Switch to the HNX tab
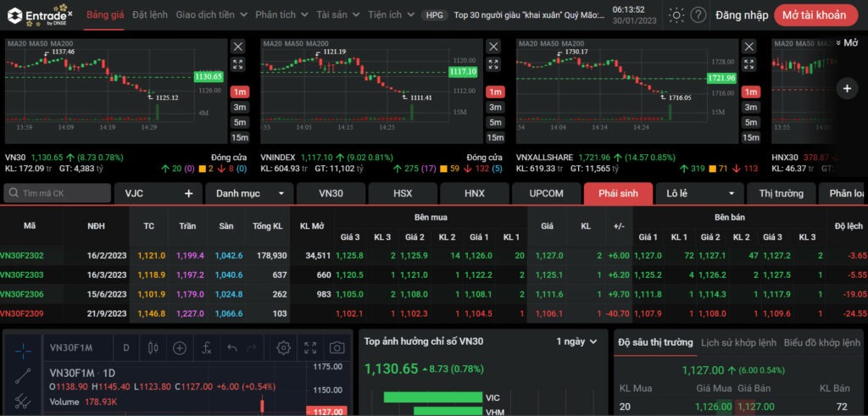Image resolution: width=868 pixels, height=416 pixels. [x=474, y=193]
